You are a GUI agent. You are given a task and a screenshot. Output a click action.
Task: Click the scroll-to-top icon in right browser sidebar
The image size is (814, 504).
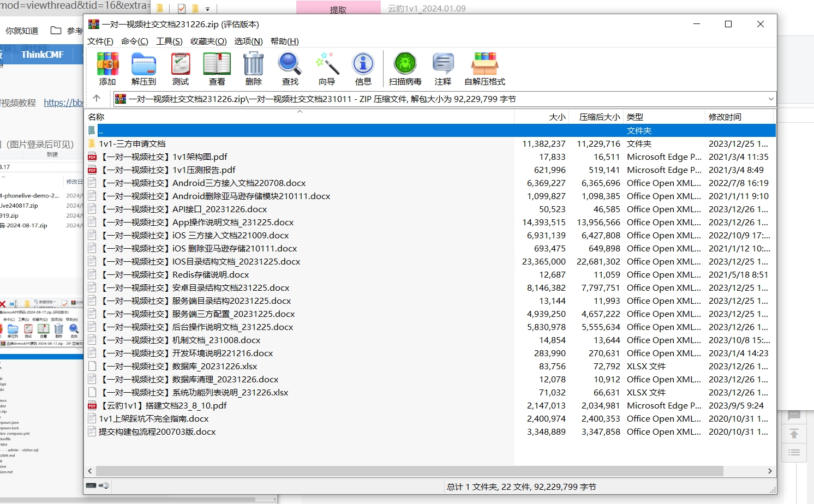point(794,434)
